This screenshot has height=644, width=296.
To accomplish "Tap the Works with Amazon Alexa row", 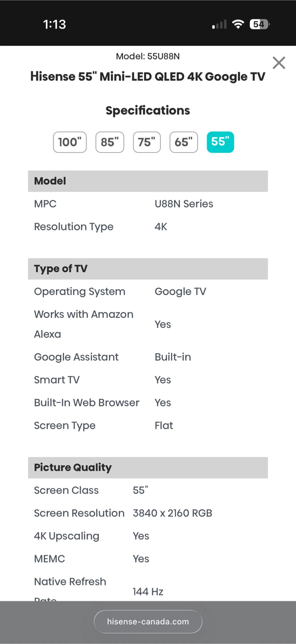I will pos(148,324).
